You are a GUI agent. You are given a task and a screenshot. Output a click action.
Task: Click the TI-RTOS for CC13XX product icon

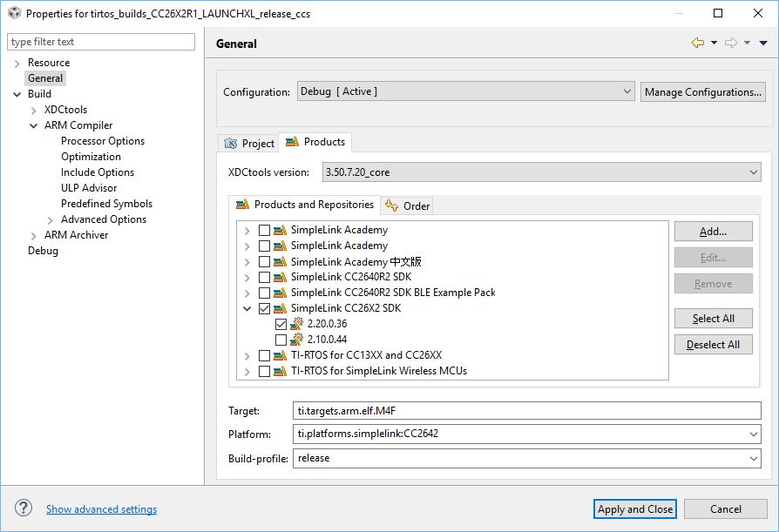tap(280, 355)
